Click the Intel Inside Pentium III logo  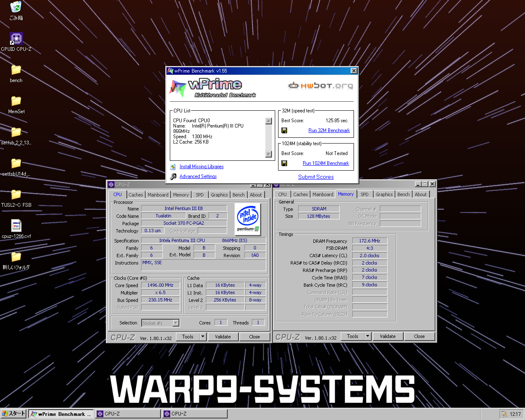[x=248, y=219]
